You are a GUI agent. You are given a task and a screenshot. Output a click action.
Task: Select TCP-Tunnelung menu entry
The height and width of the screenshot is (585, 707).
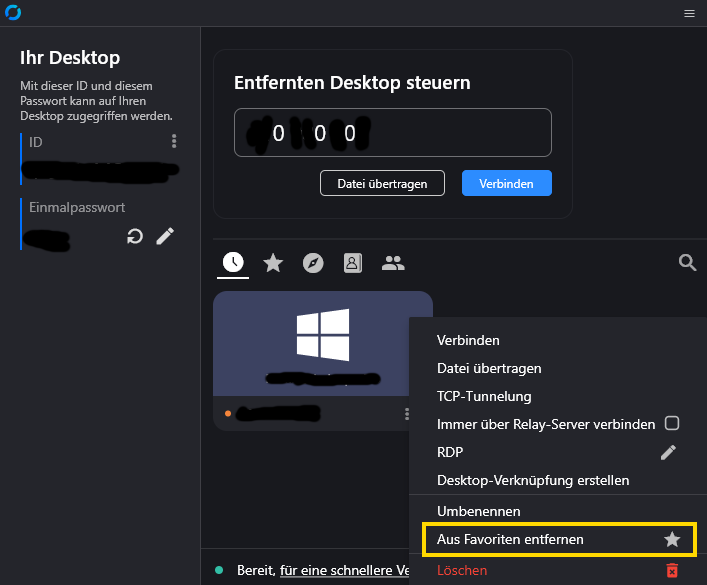pos(484,396)
